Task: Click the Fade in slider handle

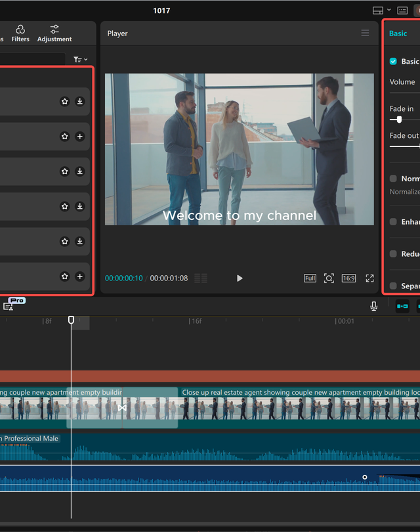Action: tap(399, 120)
